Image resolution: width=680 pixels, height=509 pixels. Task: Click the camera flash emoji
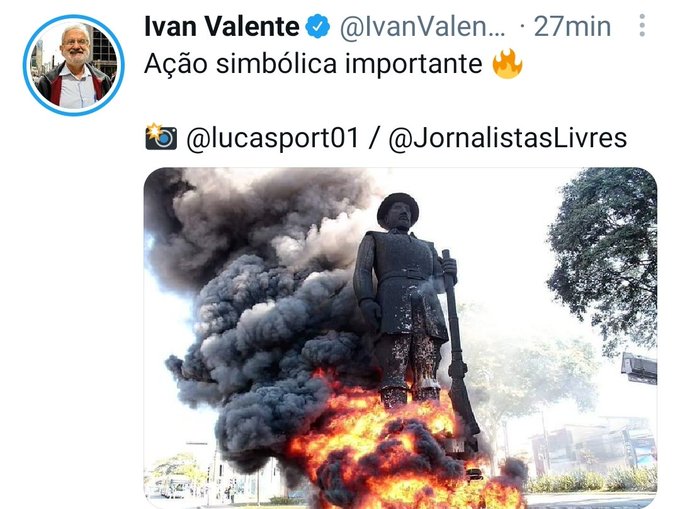tap(160, 136)
